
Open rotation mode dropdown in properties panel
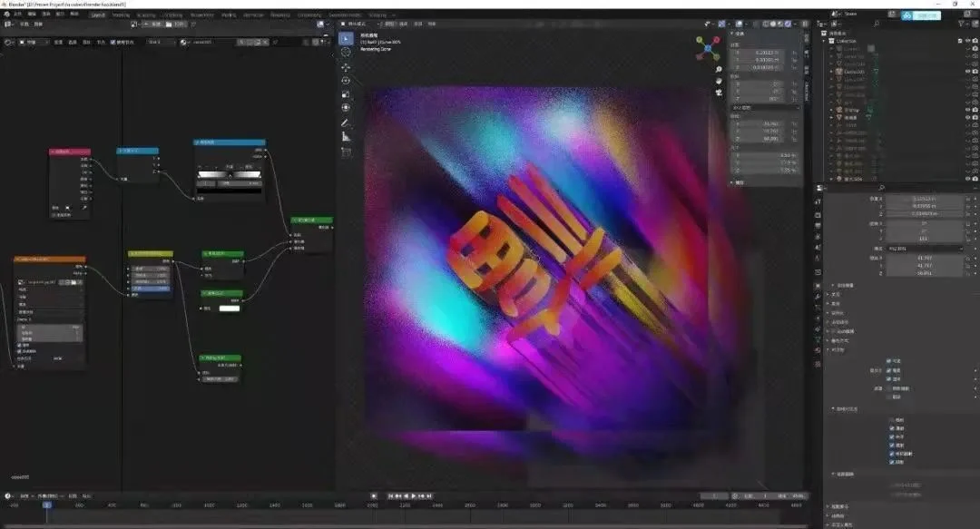click(925, 249)
